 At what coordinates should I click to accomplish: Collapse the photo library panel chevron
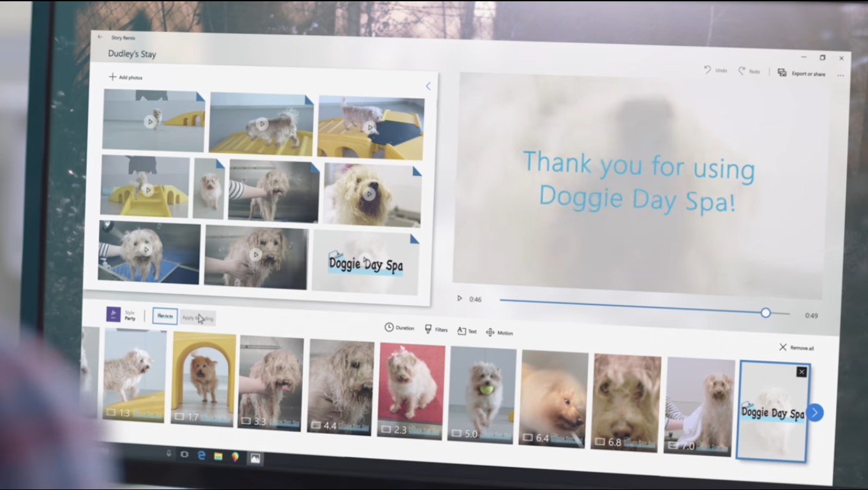428,86
